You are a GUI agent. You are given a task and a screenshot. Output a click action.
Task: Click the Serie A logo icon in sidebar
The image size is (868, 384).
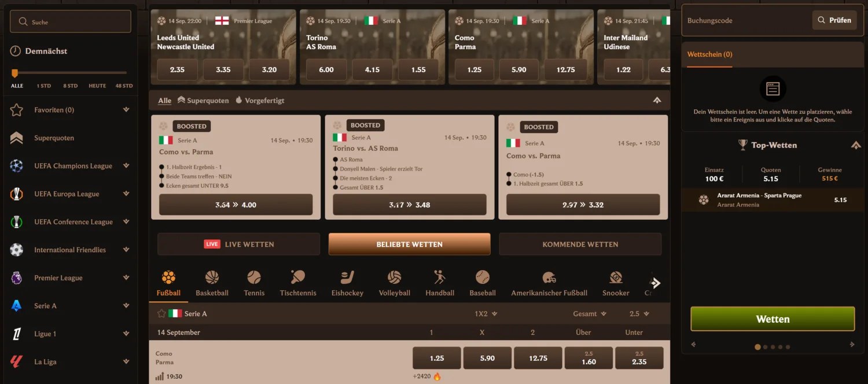[17, 306]
